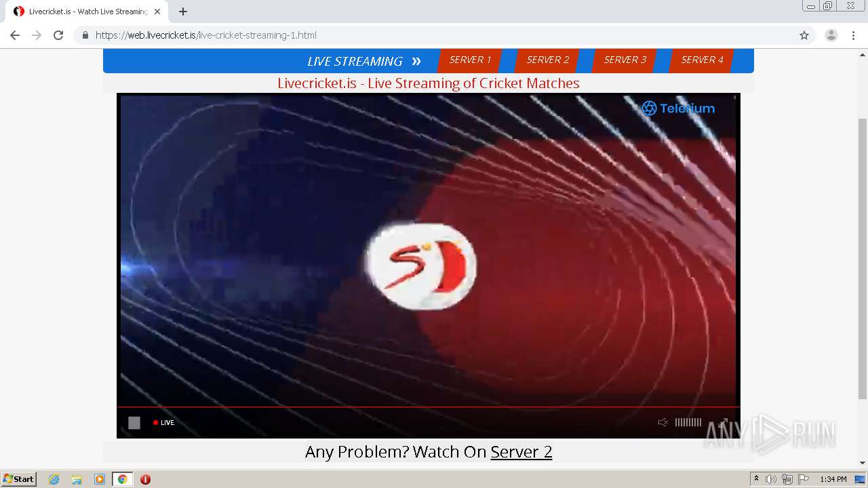The height and width of the screenshot is (488, 868).
Task: Open the Chrome profile avatar menu
Action: click(x=831, y=35)
